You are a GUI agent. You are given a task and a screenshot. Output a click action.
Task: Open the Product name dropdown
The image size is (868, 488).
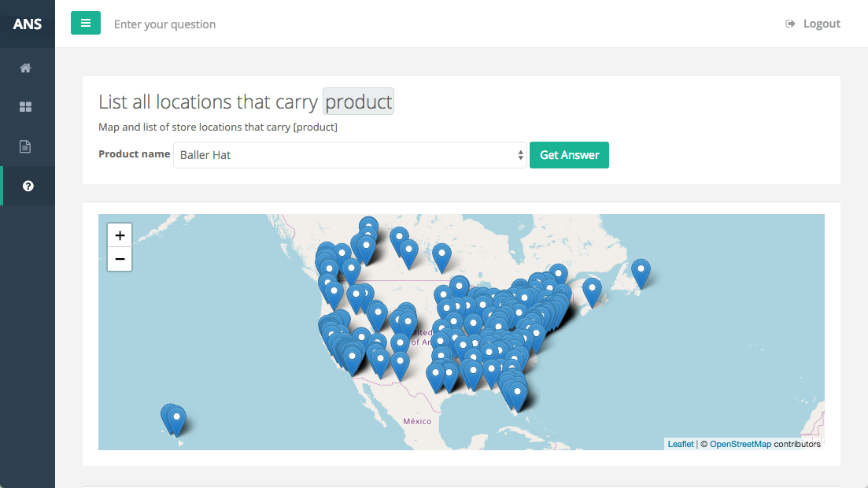(350, 155)
